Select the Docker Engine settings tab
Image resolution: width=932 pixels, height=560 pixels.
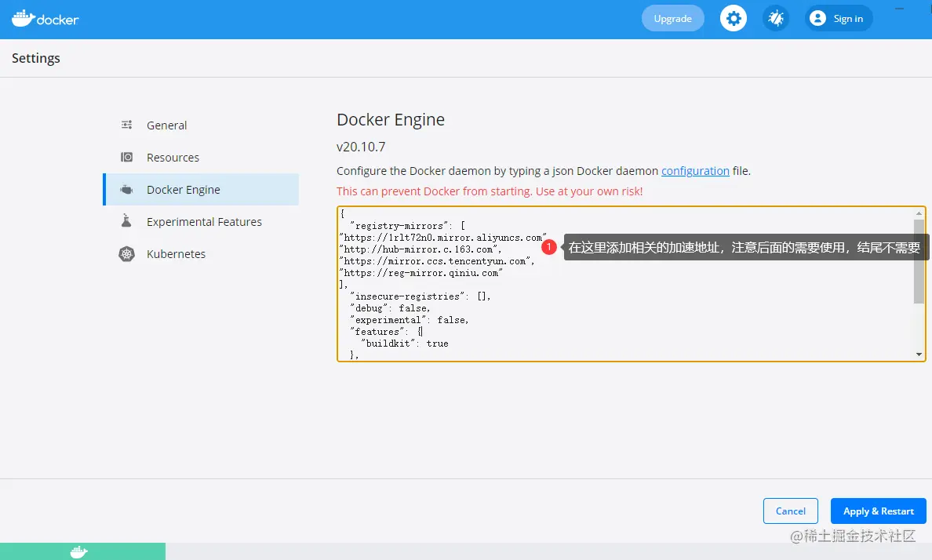point(201,190)
